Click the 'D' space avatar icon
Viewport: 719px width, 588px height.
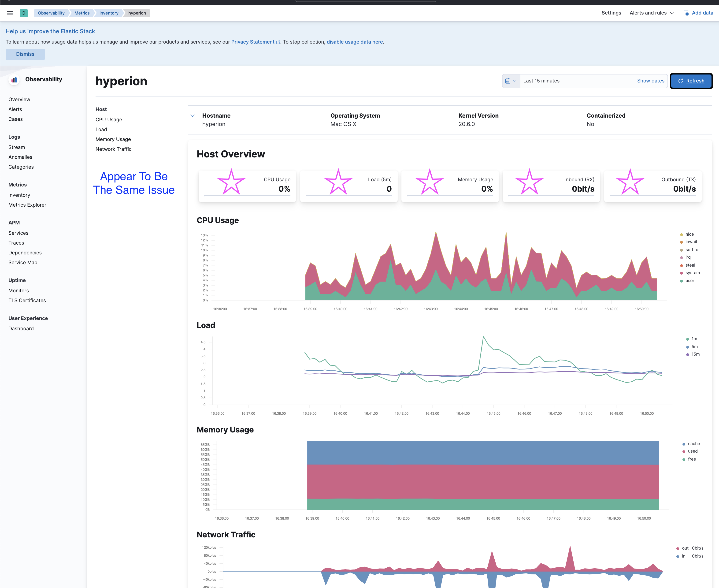tap(24, 13)
